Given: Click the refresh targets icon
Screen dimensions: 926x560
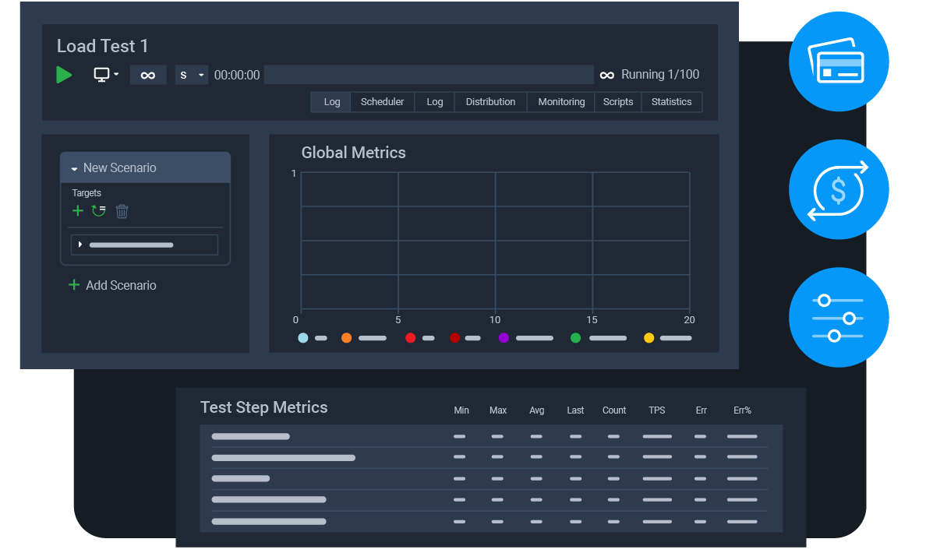Looking at the screenshot, I should click(99, 210).
